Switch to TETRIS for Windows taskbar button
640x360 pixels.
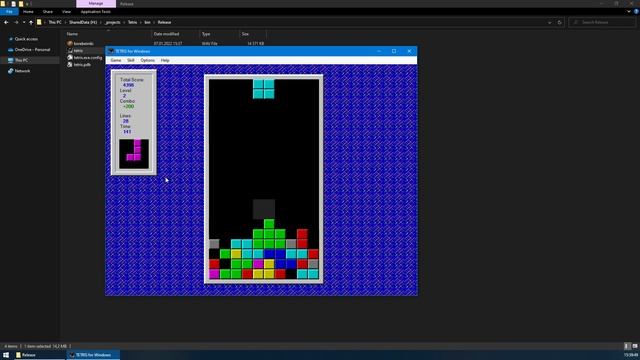tap(93, 355)
